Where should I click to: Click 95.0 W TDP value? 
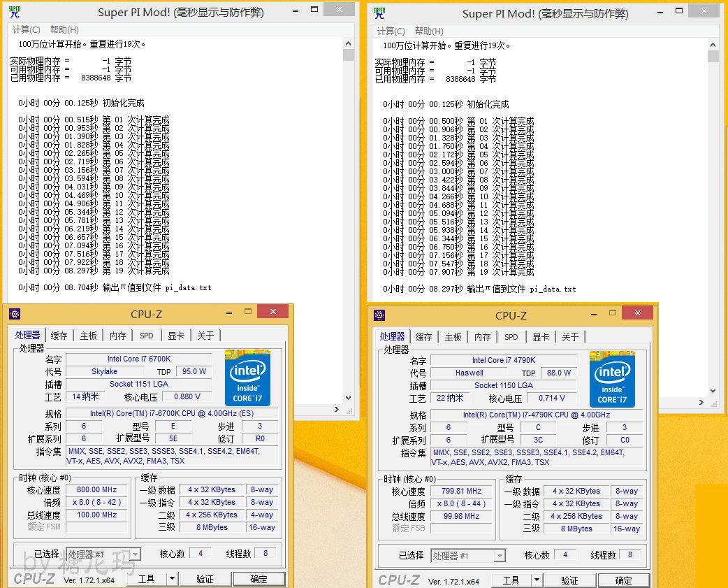click(194, 371)
